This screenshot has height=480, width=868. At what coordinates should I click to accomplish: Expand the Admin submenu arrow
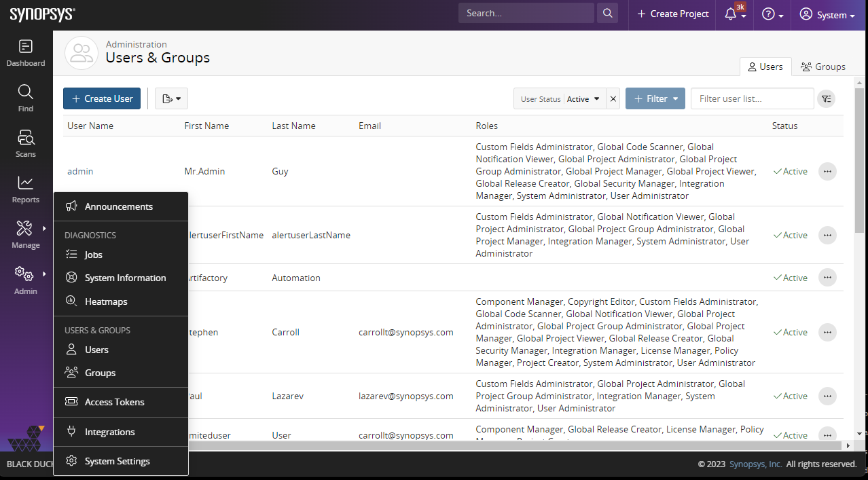(44, 274)
